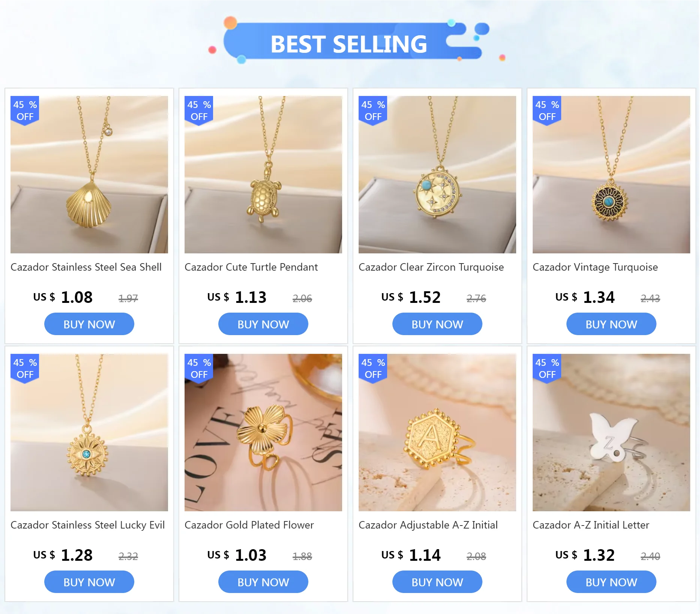Click BUY NOW for the $1.52 necklace
Screen dimensions: 700x614
(437, 324)
